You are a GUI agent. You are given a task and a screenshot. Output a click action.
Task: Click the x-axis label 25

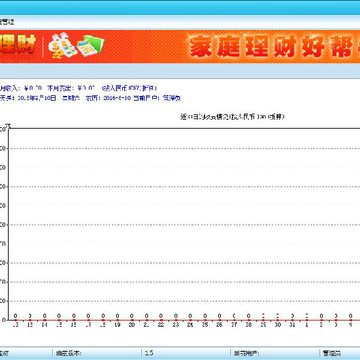(205, 325)
